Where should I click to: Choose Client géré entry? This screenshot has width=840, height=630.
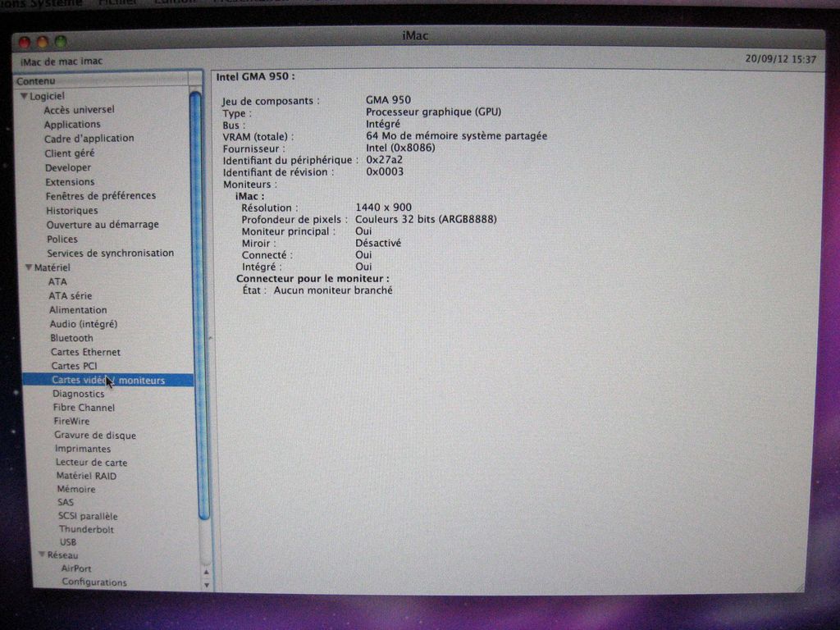tap(69, 153)
